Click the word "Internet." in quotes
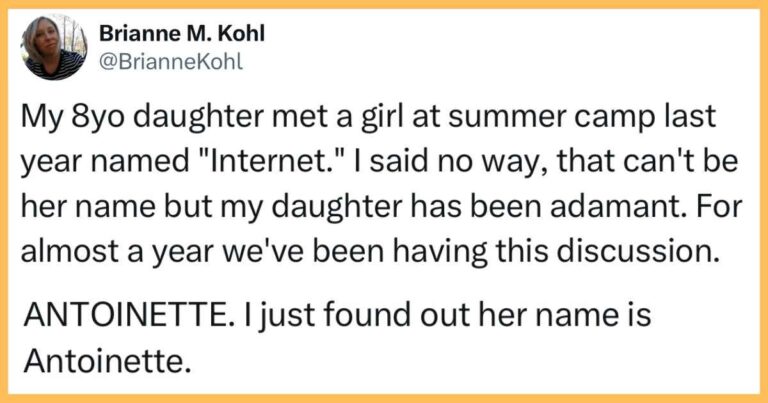Screen dimensions: 768x403 point(265,161)
